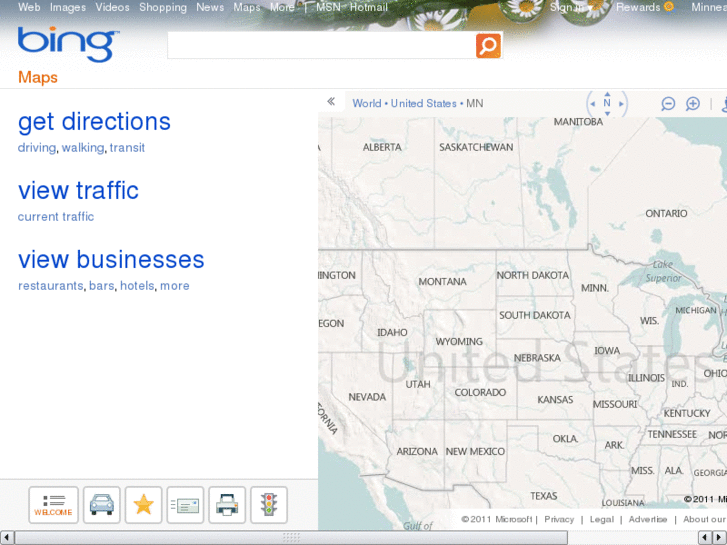727x545 pixels.
Task: Click the scrollbar left arrow at far left
Action: [x=6, y=538]
